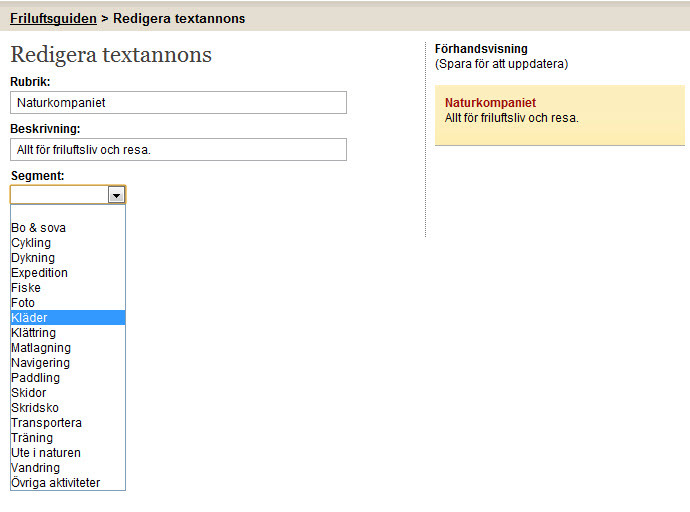Screen dimensions: 690x512
Task: Choose "Fiske" in the dropdown list
Action: coord(68,288)
